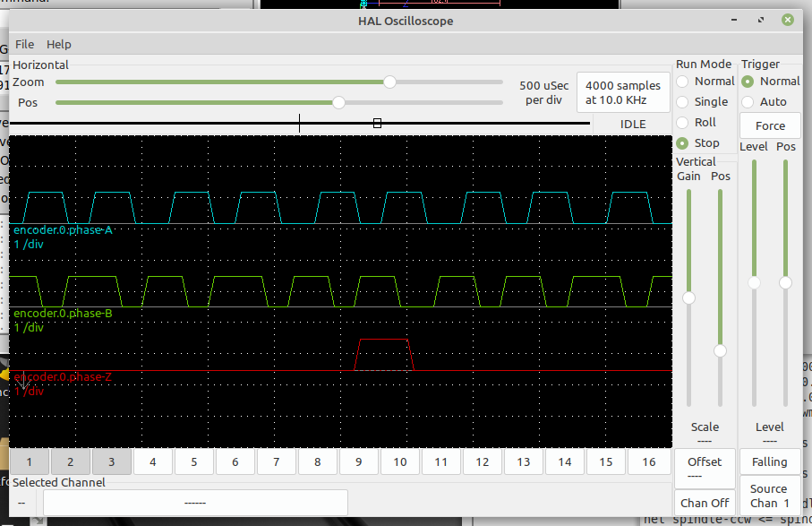Click the vertical Gain slider handle
Viewport: 812px width, 526px height.
[x=689, y=297]
